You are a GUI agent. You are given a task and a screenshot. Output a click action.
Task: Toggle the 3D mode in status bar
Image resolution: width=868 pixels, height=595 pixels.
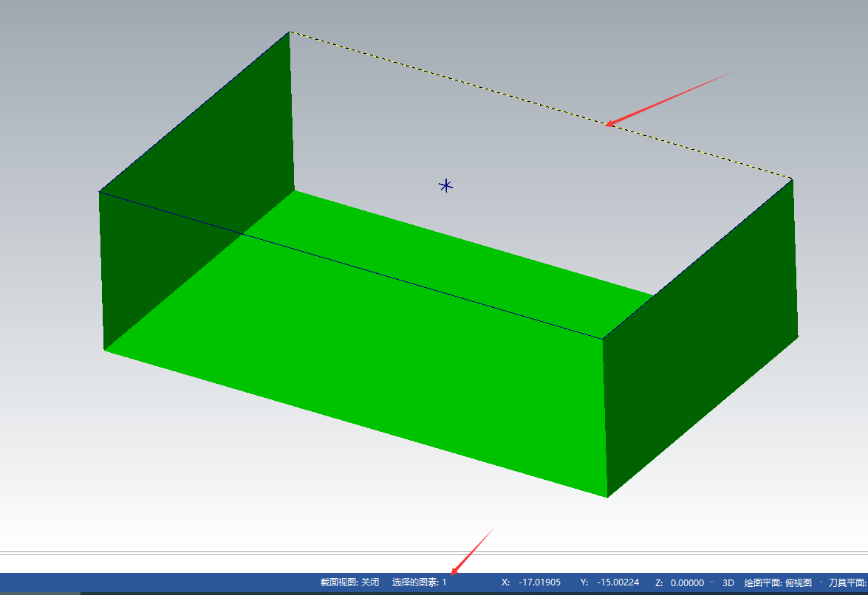728,583
